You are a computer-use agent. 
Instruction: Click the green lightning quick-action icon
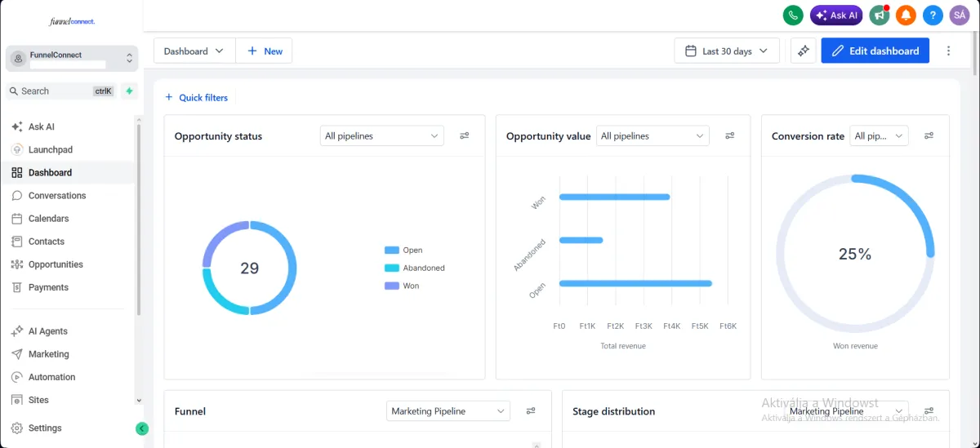click(129, 91)
